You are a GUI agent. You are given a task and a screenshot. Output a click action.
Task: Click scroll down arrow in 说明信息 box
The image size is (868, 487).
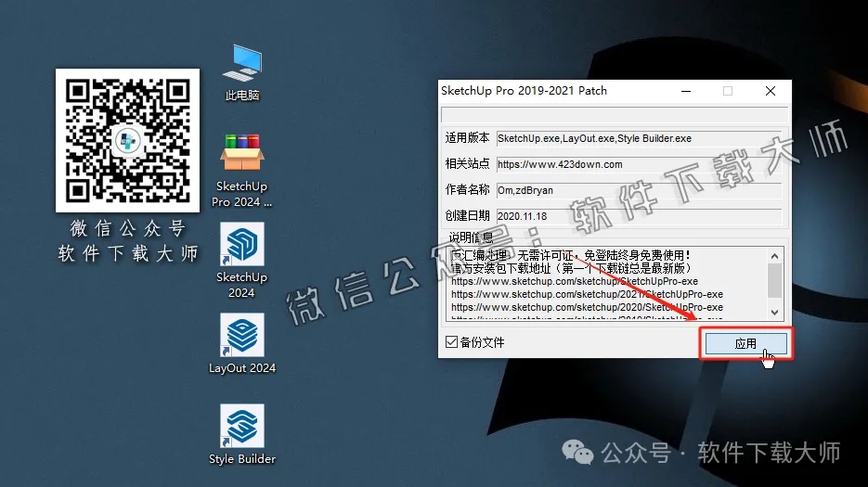pos(774,312)
